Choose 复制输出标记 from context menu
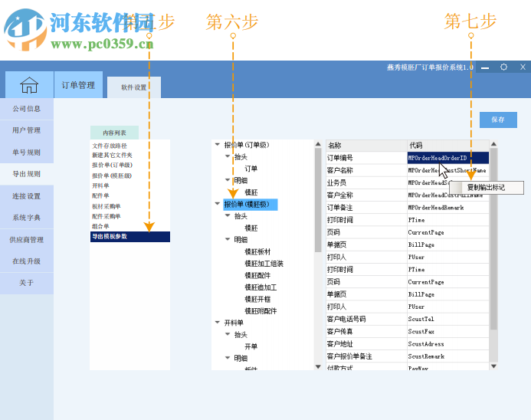 [487, 188]
